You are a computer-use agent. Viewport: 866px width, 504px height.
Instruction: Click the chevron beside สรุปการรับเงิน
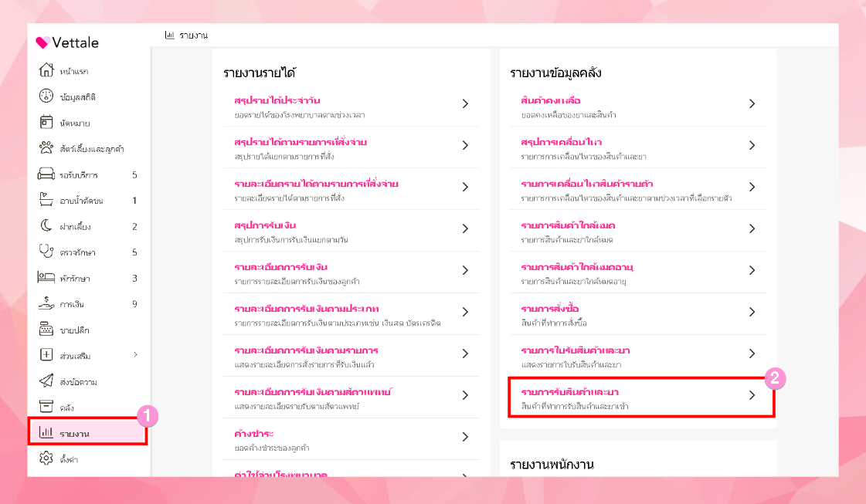tap(465, 228)
